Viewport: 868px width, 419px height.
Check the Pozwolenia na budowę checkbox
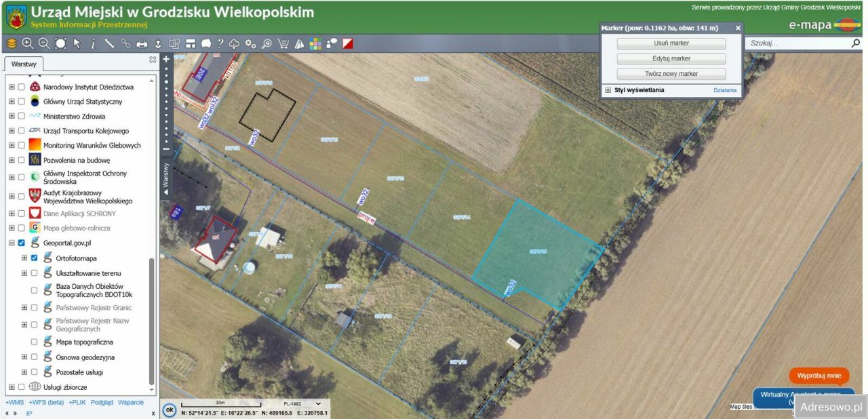click(x=22, y=161)
